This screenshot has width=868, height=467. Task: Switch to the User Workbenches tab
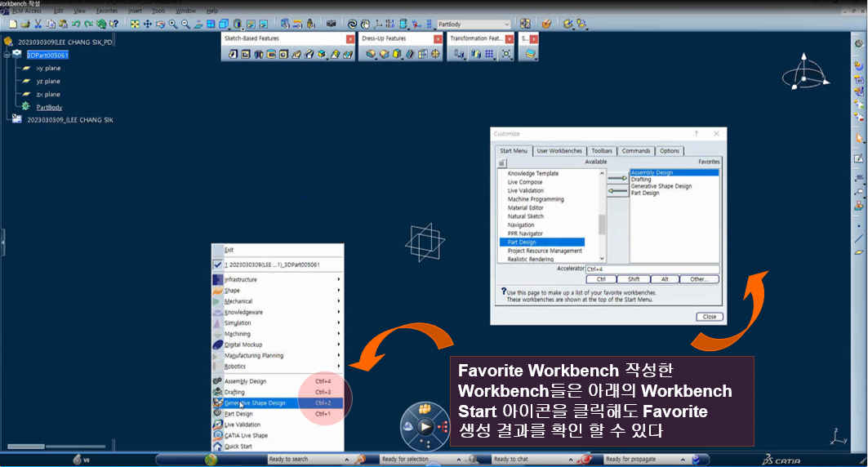point(559,151)
